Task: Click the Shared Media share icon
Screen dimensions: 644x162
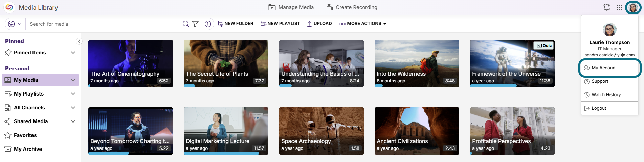Action: (x=7, y=122)
